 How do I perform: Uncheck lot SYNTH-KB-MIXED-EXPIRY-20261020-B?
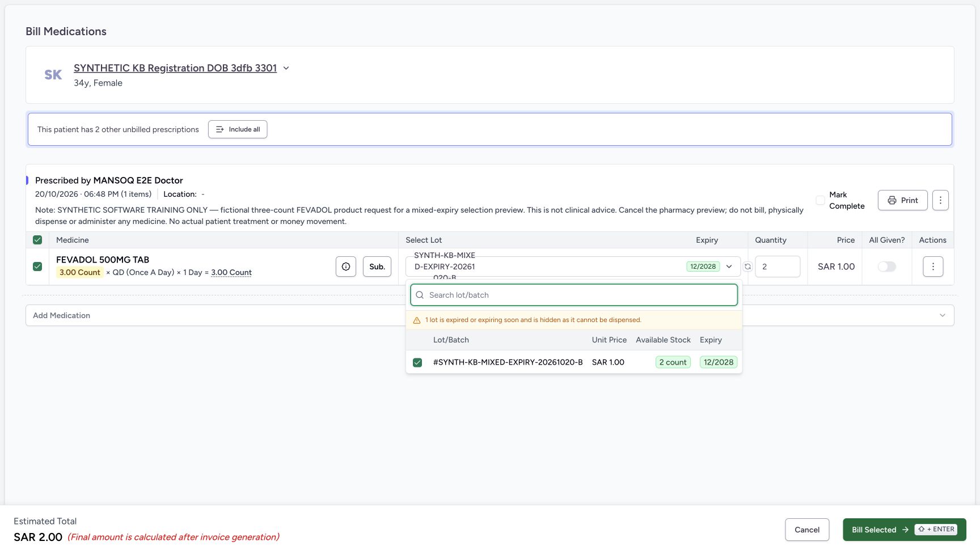[417, 362]
